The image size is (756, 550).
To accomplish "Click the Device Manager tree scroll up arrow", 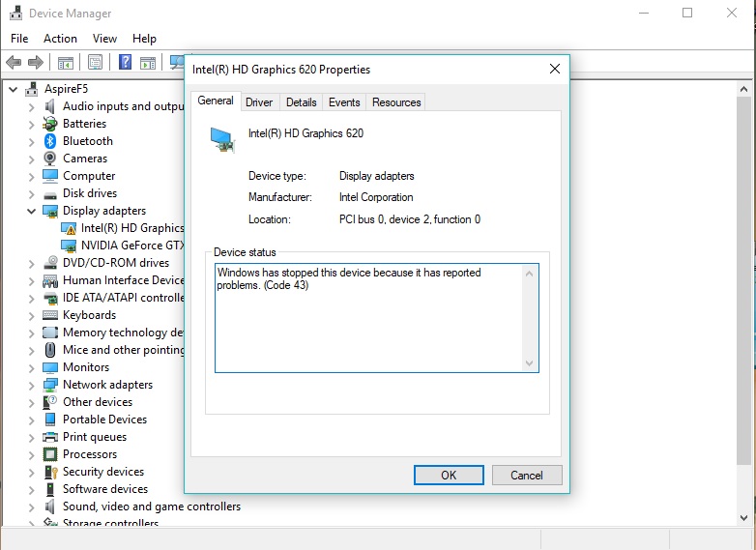I will [743, 89].
